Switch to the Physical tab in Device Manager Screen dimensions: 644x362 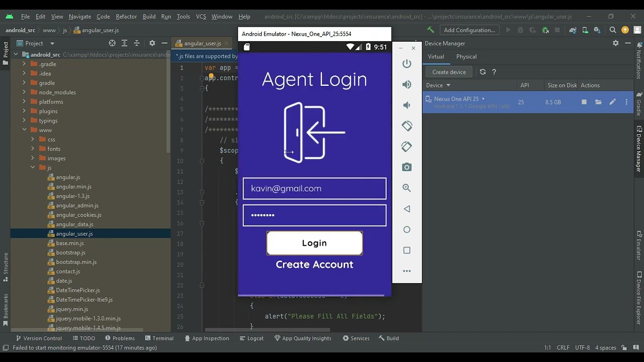click(466, 57)
